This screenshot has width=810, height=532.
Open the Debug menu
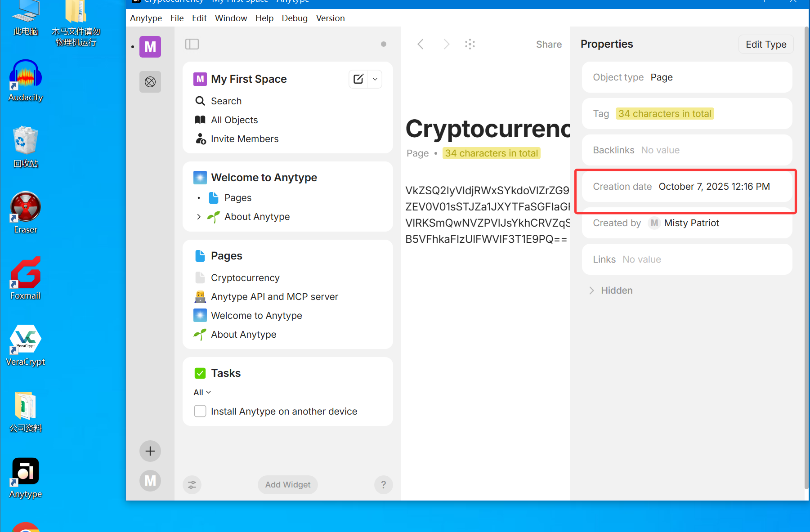pos(295,18)
